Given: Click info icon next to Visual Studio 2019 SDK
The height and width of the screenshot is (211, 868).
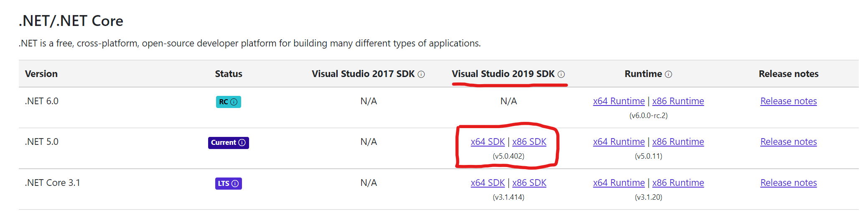Looking at the screenshot, I should tap(561, 74).
